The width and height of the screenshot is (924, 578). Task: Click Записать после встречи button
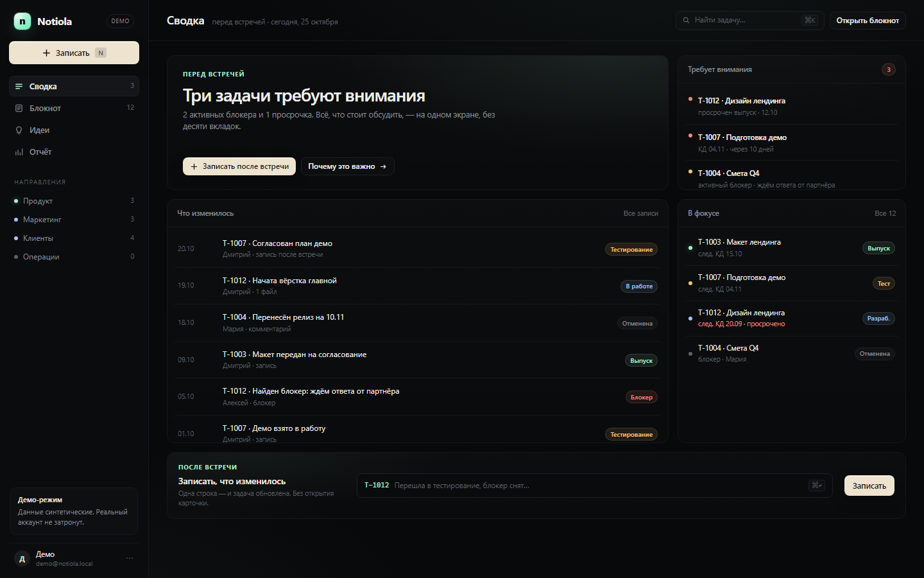click(x=239, y=166)
